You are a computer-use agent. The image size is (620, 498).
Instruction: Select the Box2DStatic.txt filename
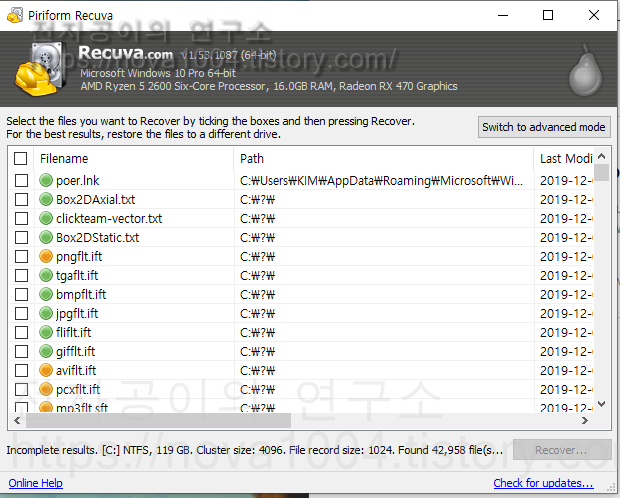[97, 238]
